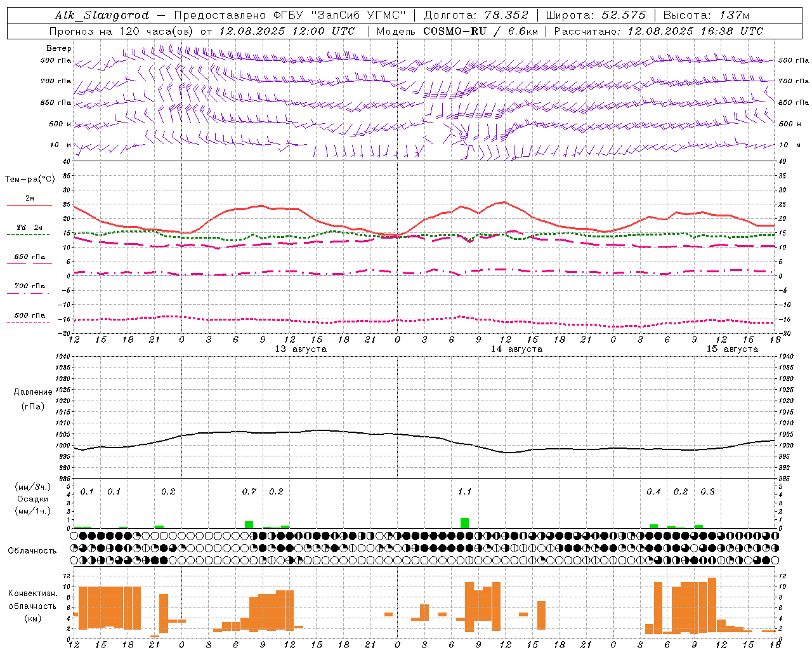
Task: Click the station name Alk_Slavgorod
Action: coord(101,15)
